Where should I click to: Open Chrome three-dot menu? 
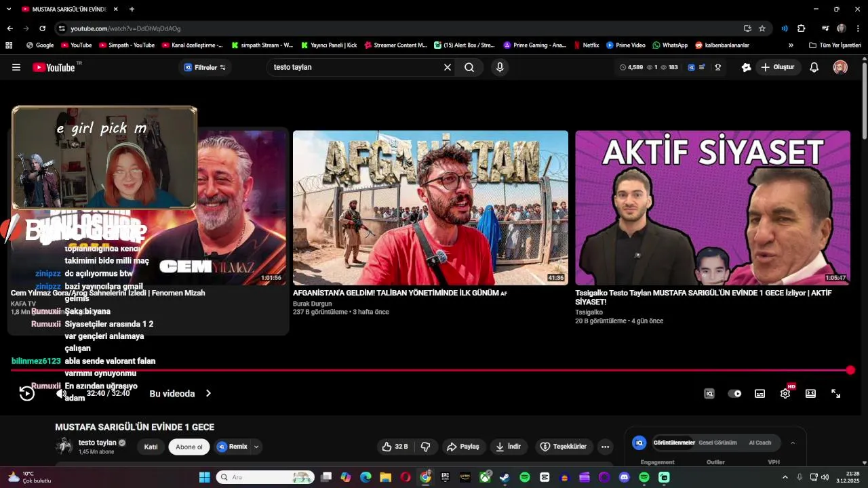[858, 28]
